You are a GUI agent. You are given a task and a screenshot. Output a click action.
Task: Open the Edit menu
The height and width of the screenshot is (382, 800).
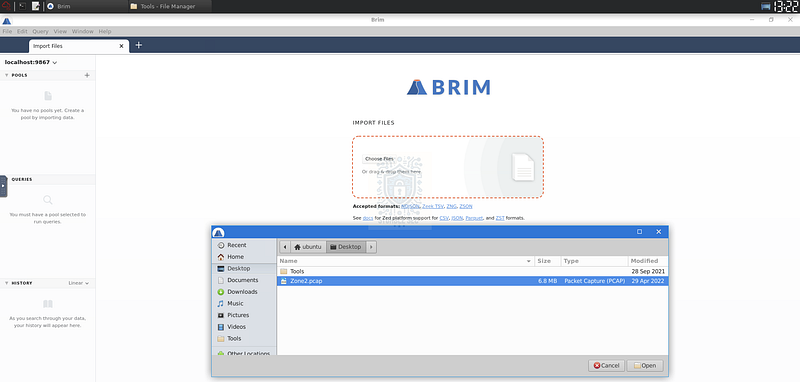click(x=22, y=31)
